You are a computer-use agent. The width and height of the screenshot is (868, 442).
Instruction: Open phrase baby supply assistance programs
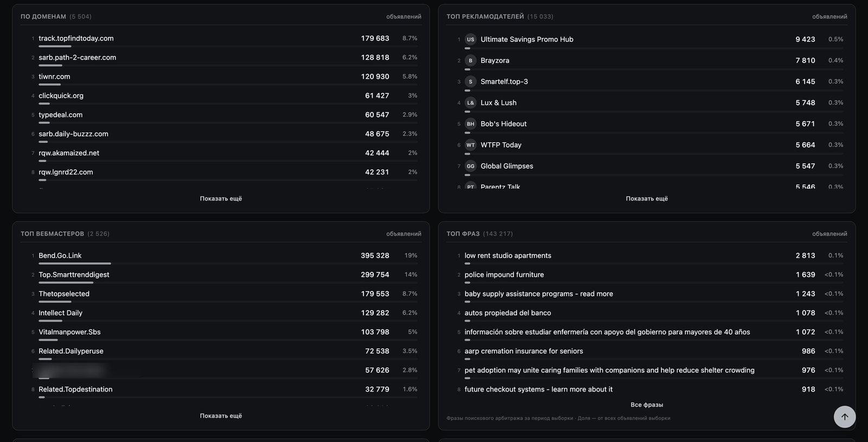(539, 294)
